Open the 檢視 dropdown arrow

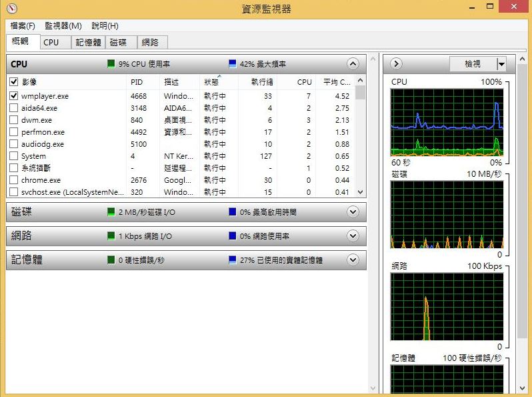coord(501,64)
